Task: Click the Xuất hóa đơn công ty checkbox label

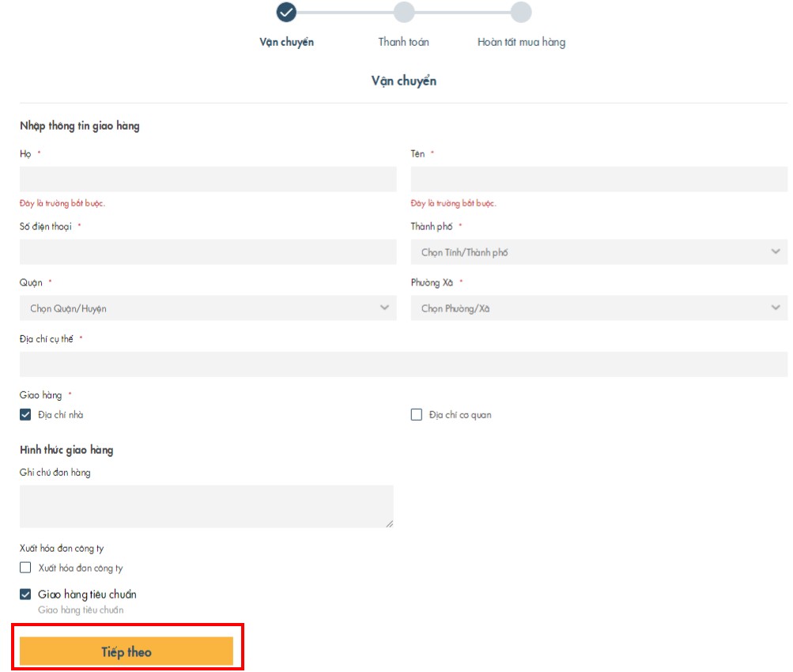Action: [81, 568]
